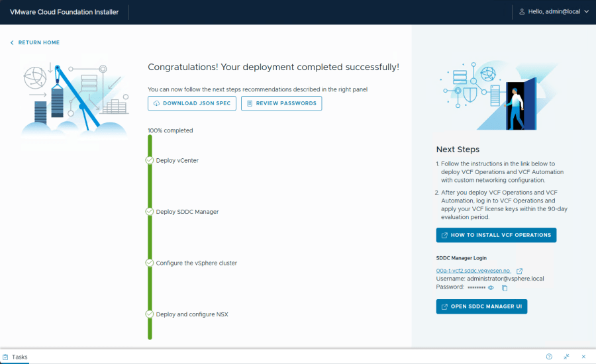This screenshot has height=364, width=596.
Task: Close the Tasks panel
Action: [583, 357]
